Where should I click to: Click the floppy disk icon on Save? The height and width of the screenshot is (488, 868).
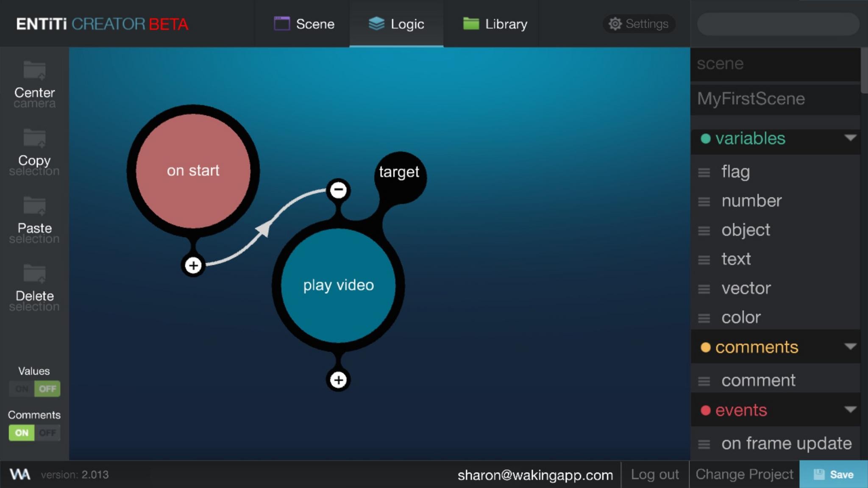tap(819, 474)
